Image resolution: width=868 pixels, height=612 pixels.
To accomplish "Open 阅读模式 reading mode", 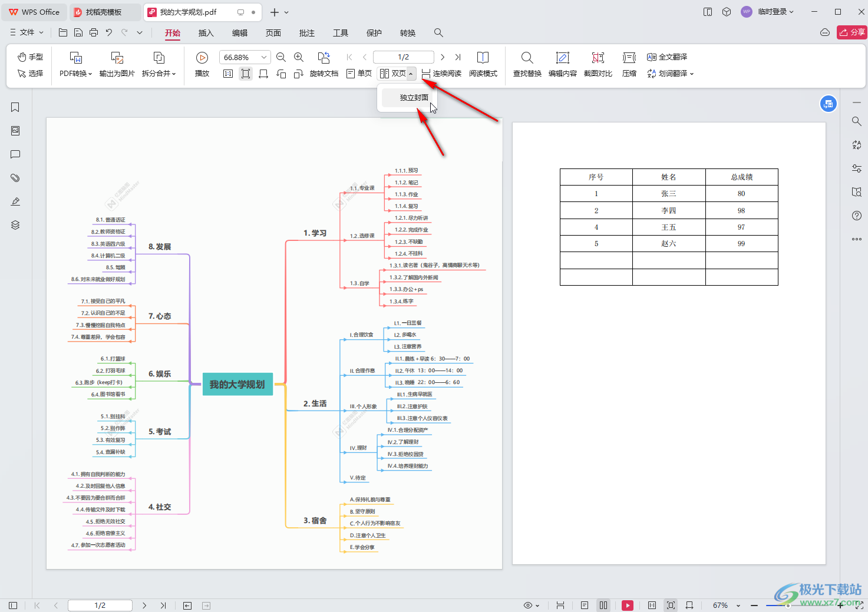I will point(483,64).
